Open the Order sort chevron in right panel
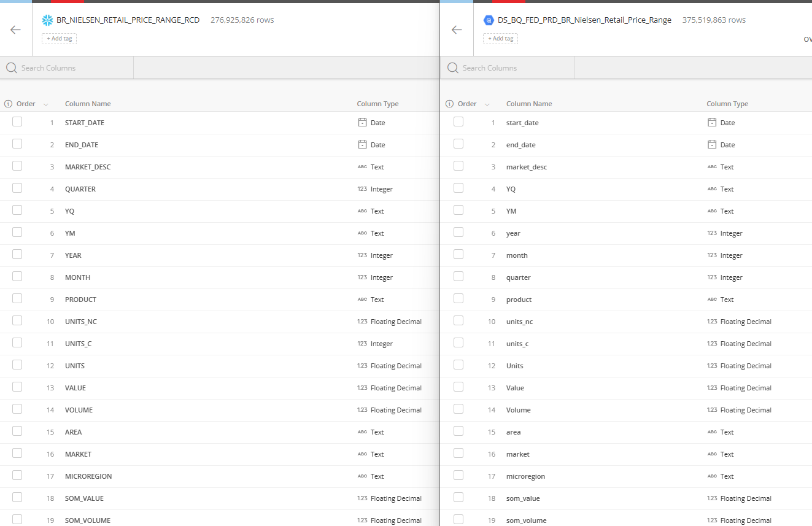This screenshot has width=812, height=526. tap(487, 104)
